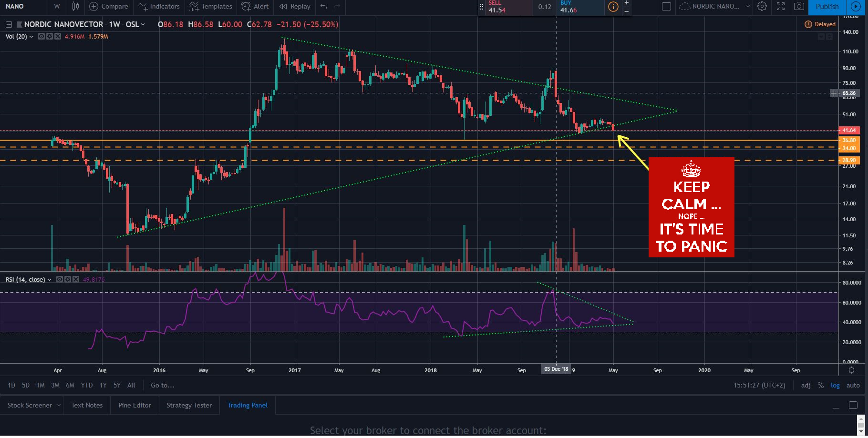Click the Delayed data warning label
This screenshot has width=868, height=438.
pos(820,24)
